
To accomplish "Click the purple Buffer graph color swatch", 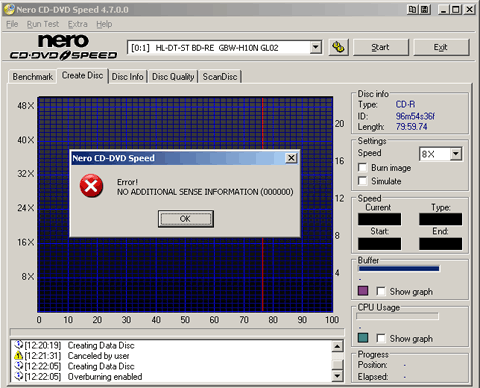I will 363,291.
